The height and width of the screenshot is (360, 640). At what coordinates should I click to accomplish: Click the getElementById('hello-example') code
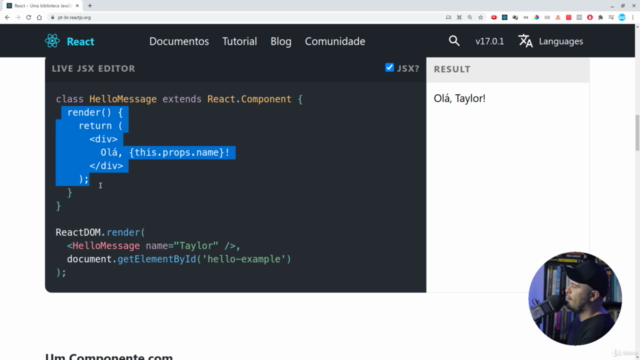204,259
